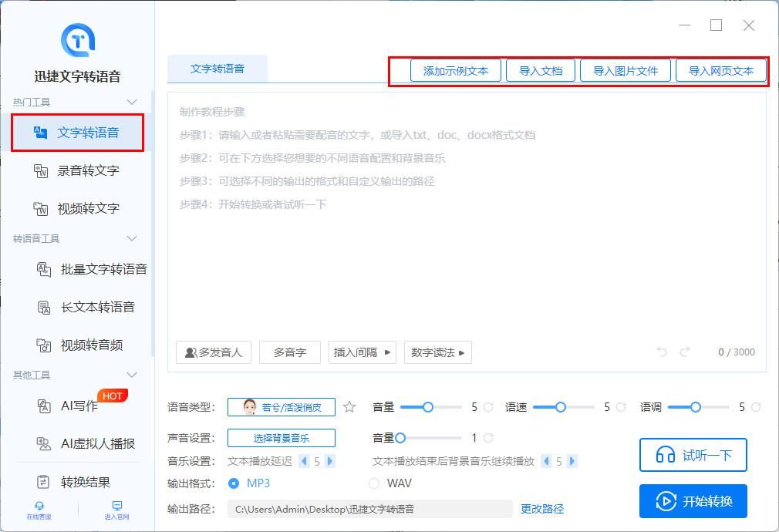Open 长文本转语音 in the sidebar
Viewport: 779px width, 532px height.
pos(86,307)
